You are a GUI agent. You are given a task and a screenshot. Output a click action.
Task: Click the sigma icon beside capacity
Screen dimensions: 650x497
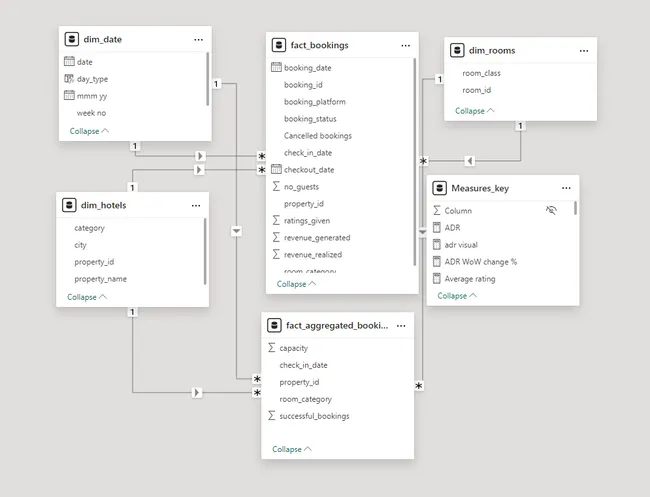272,348
